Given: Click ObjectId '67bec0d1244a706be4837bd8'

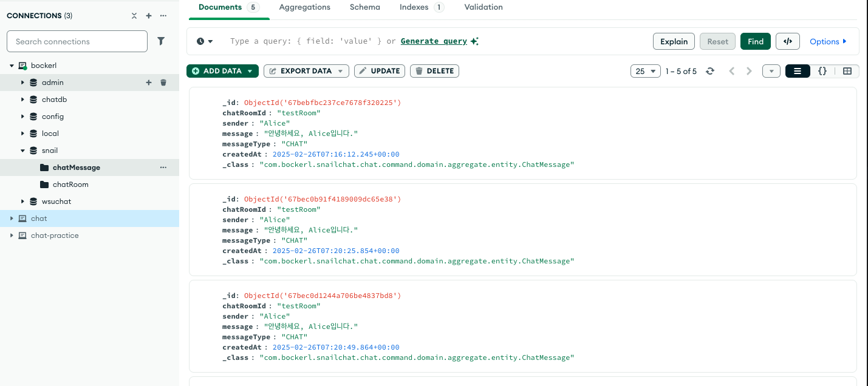Looking at the screenshot, I should (x=323, y=296).
